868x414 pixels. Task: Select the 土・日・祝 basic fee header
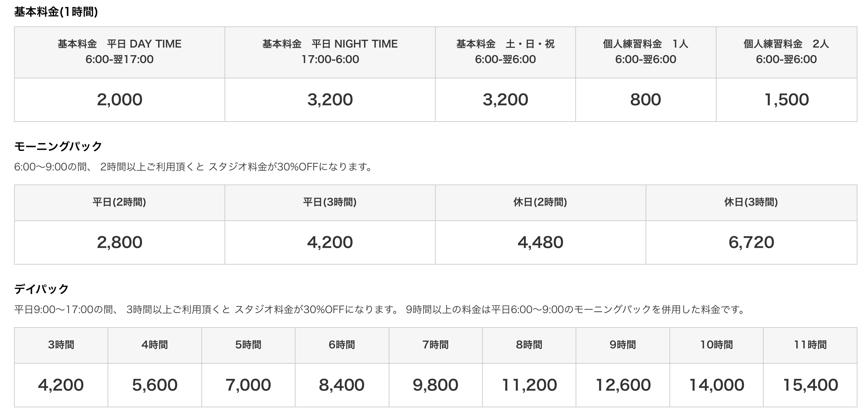(505, 52)
